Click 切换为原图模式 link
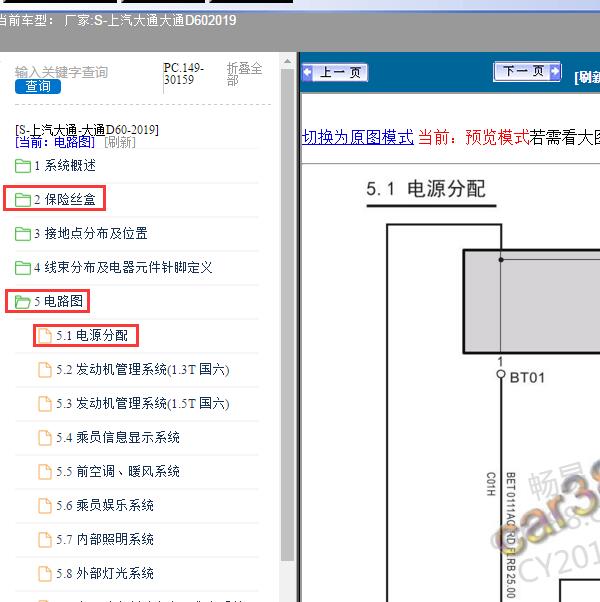600x602 pixels. coord(358,137)
